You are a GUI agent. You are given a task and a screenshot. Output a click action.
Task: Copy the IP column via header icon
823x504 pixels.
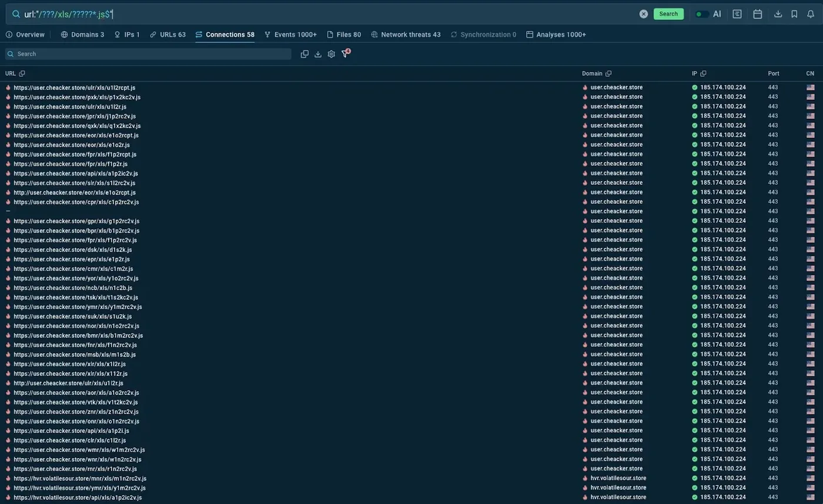[x=703, y=73]
